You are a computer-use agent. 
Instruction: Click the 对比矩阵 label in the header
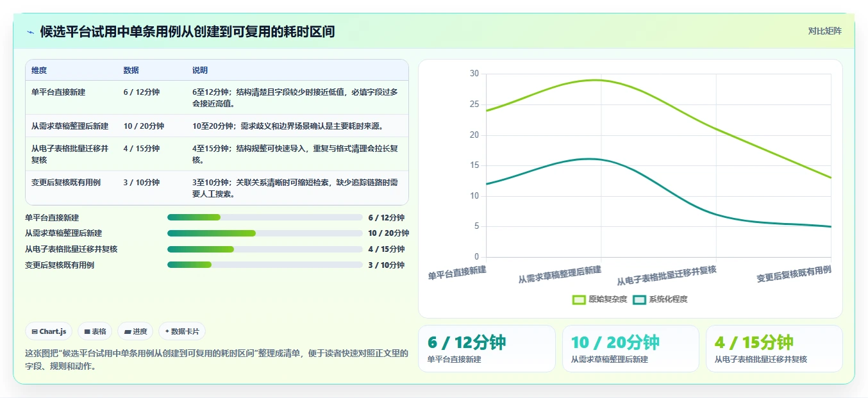824,31
